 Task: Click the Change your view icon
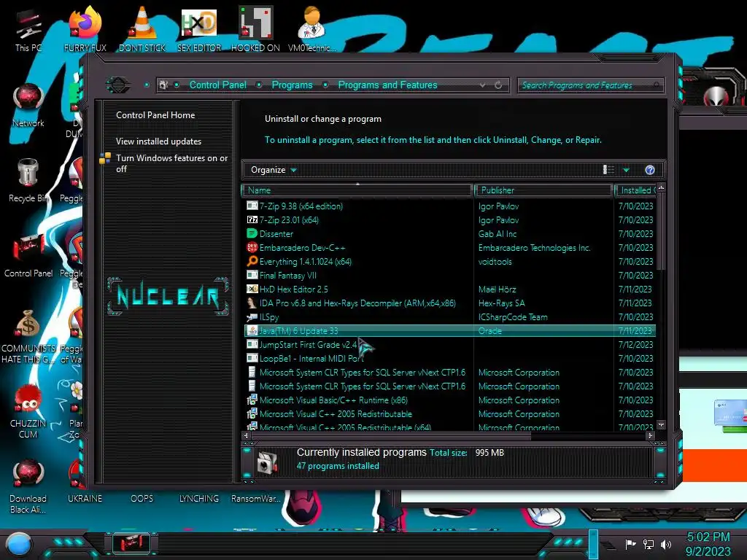coord(608,170)
